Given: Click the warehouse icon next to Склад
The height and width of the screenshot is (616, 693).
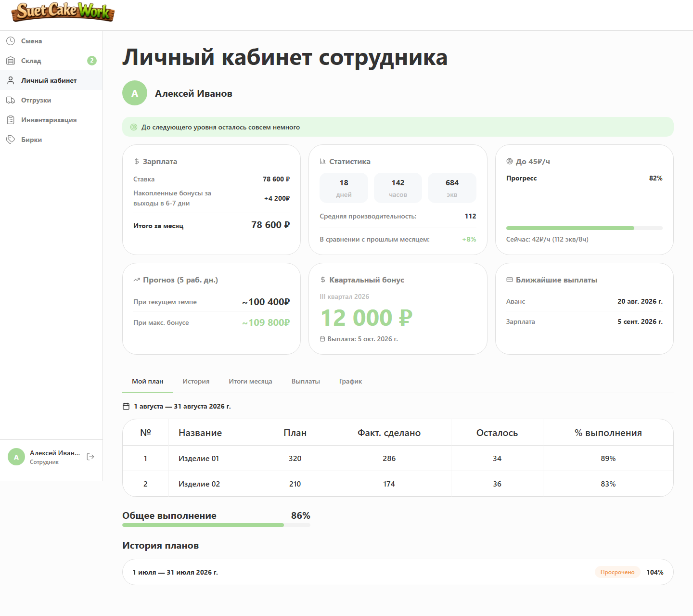Looking at the screenshot, I should 11,61.
